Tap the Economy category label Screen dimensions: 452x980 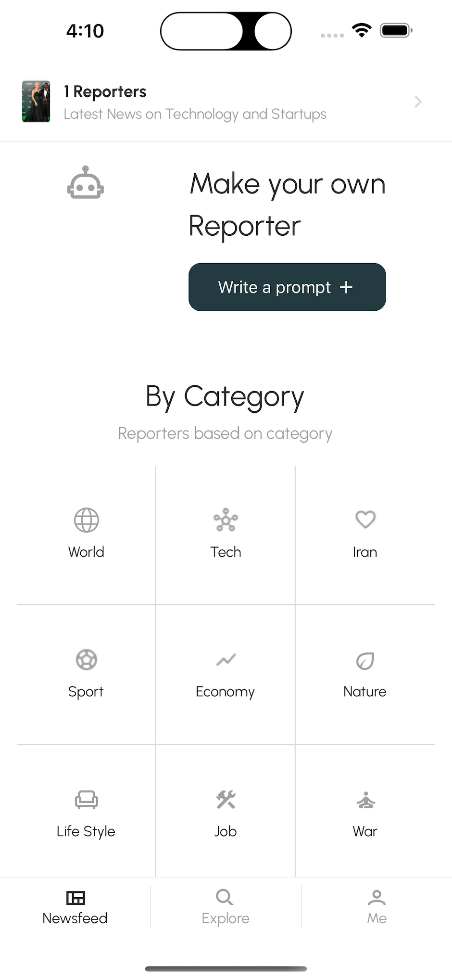point(225,691)
